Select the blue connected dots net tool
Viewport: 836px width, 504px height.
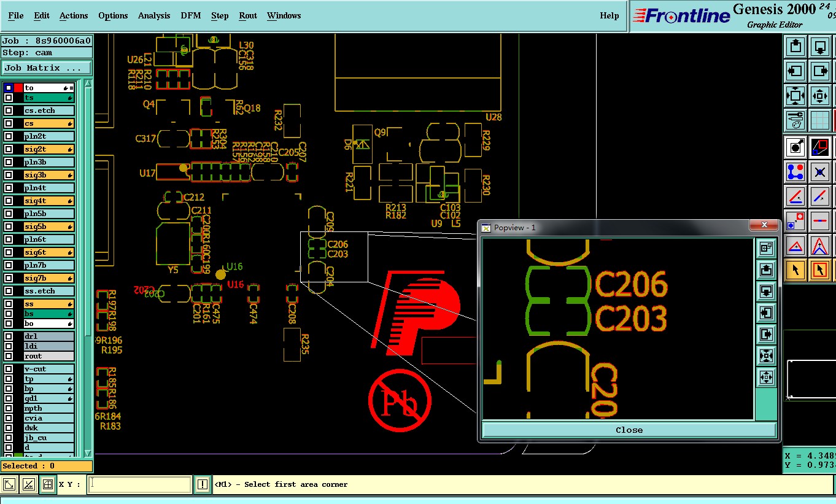pos(795,172)
